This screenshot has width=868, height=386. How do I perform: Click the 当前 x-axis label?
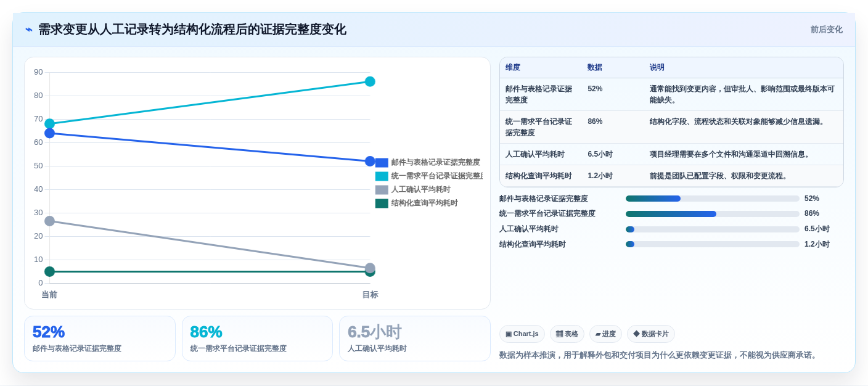49,295
